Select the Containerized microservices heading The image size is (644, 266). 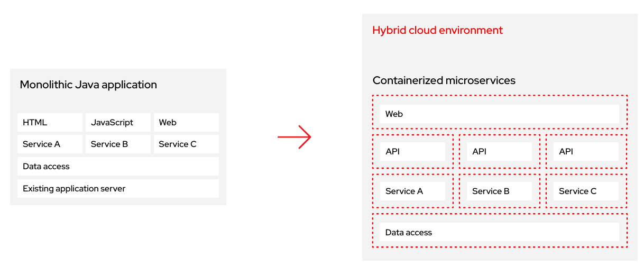(x=444, y=80)
